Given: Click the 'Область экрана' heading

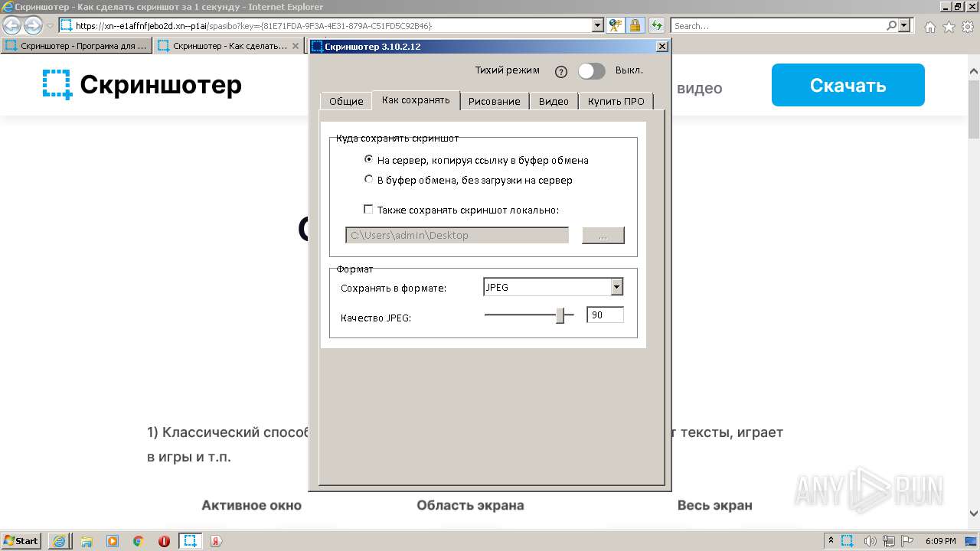Looking at the screenshot, I should point(470,505).
